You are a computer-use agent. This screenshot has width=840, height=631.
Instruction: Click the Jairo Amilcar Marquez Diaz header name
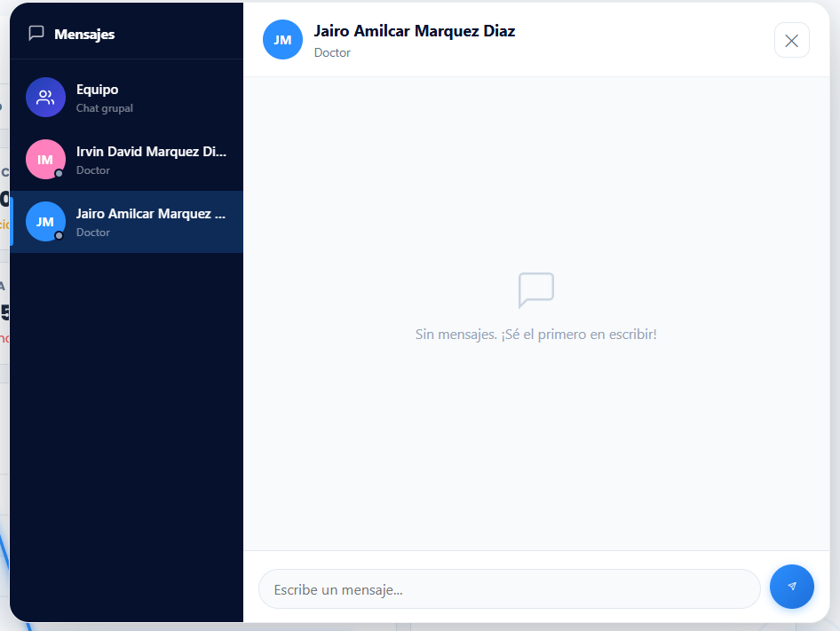pos(415,31)
